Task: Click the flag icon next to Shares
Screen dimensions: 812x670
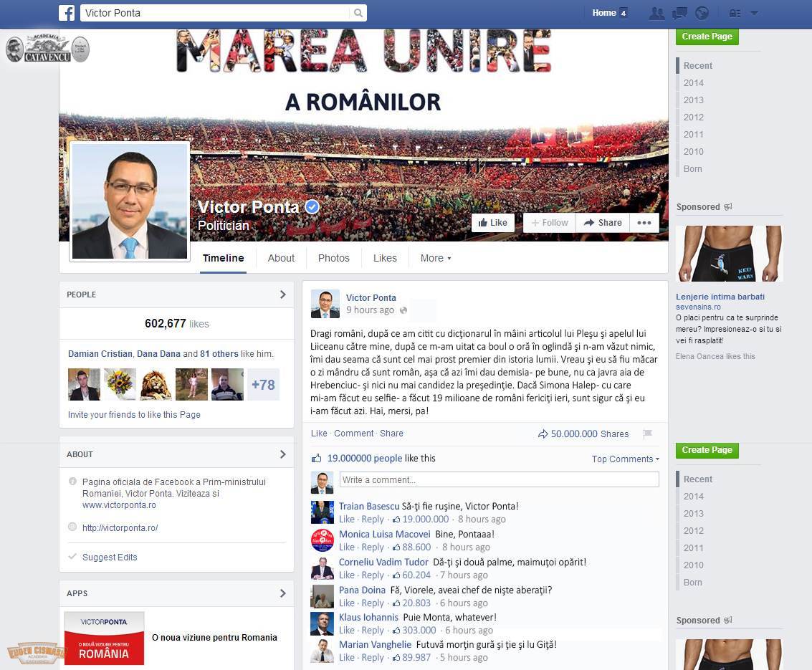Action: click(x=647, y=434)
